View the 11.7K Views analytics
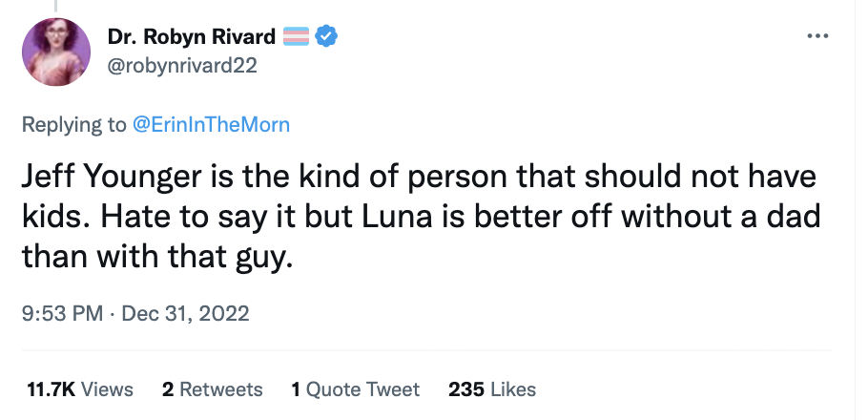The image size is (868, 420). pos(80,389)
